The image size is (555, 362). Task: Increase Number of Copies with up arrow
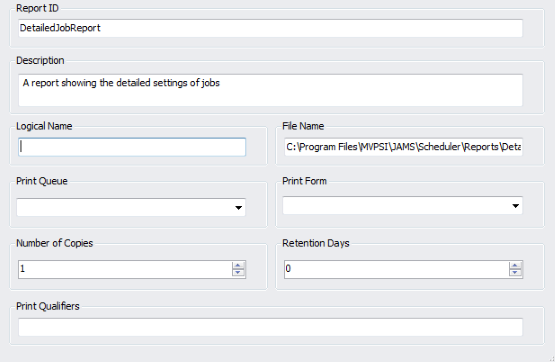coord(238,266)
